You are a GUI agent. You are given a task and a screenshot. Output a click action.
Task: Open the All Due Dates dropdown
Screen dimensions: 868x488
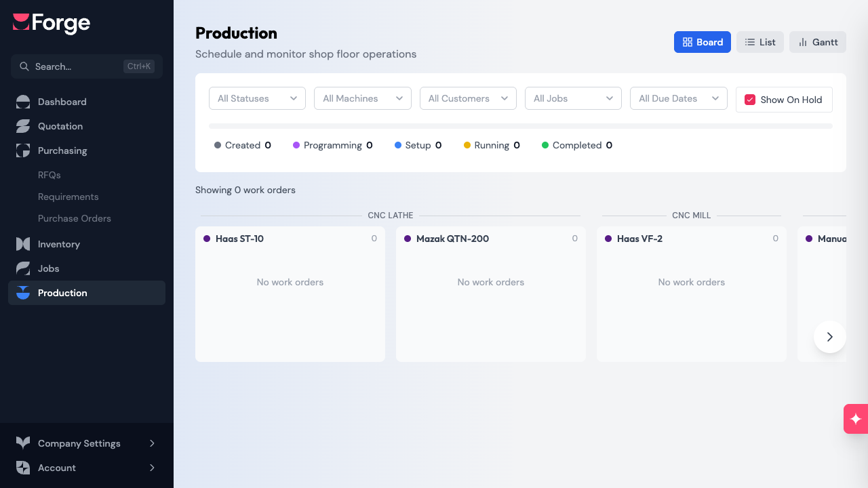pyautogui.click(x=678, y=98)
